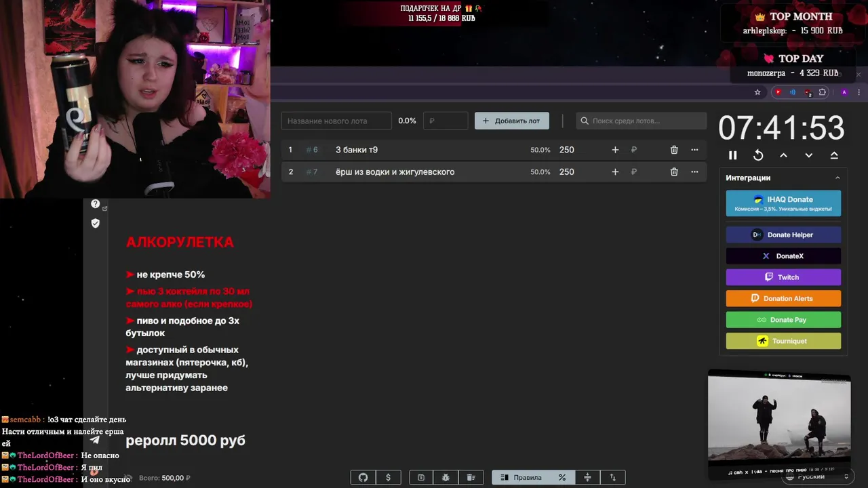This screenshot has height=488, width=868.
Task: Decrease timer with the down chevron
Action: click(x=808, y=155)
